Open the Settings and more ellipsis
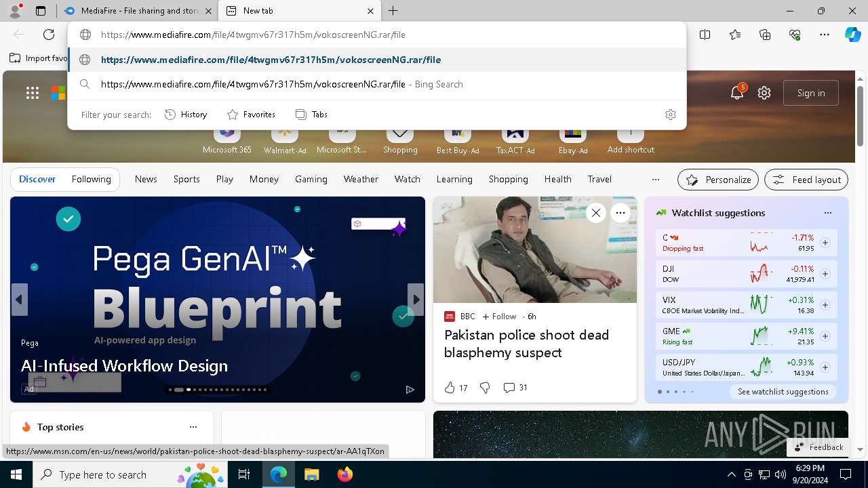 (x=825, y=35)
